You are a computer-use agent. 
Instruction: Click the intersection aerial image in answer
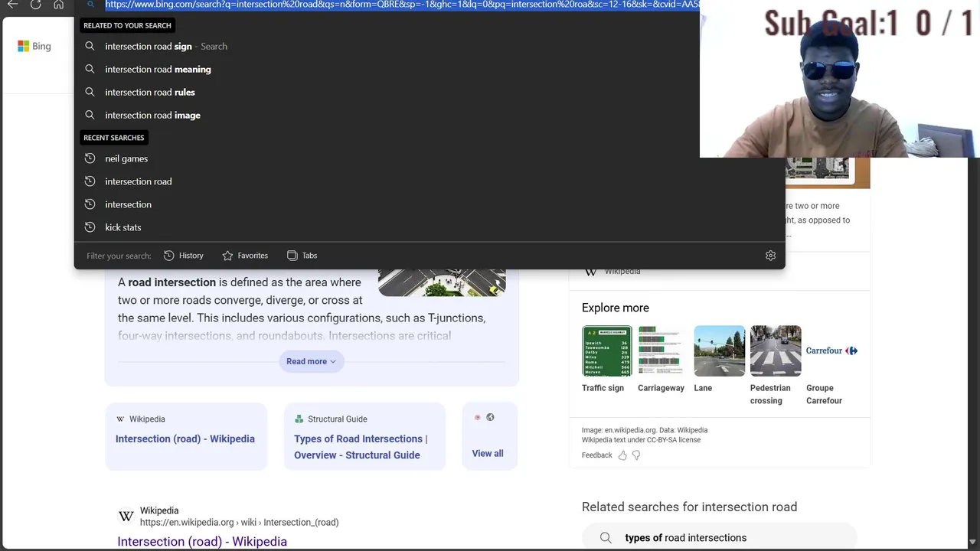442,283
